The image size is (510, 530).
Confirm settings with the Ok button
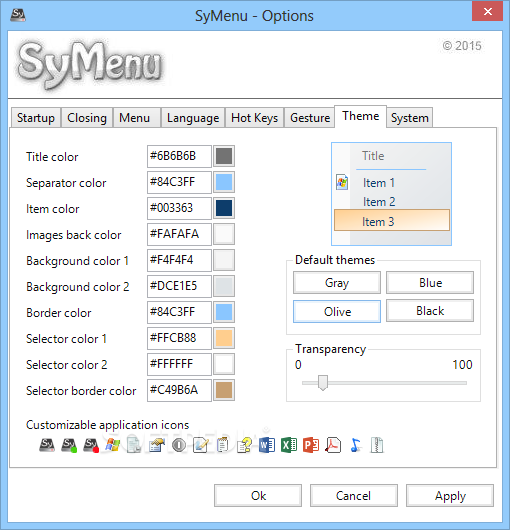(x=258, y=496)
